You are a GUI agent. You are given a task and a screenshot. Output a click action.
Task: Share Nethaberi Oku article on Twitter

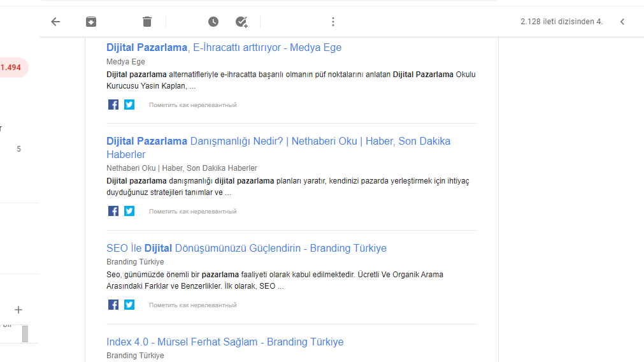point(129,211)
